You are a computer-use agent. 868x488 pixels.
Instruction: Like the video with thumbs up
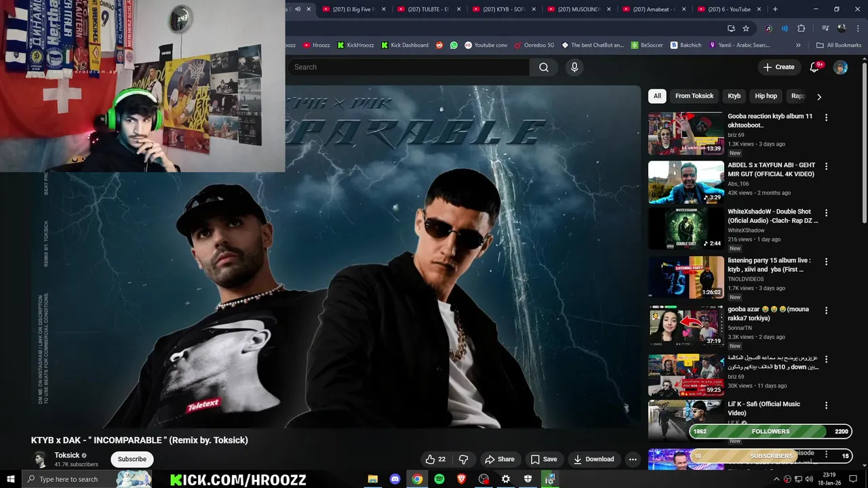435,459
